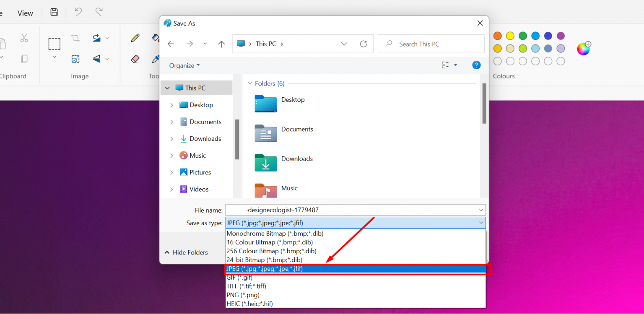Image resolution: width=644 pixels, height=314 pixels.
Task: Click in the File name field
Action: (352, 210)
